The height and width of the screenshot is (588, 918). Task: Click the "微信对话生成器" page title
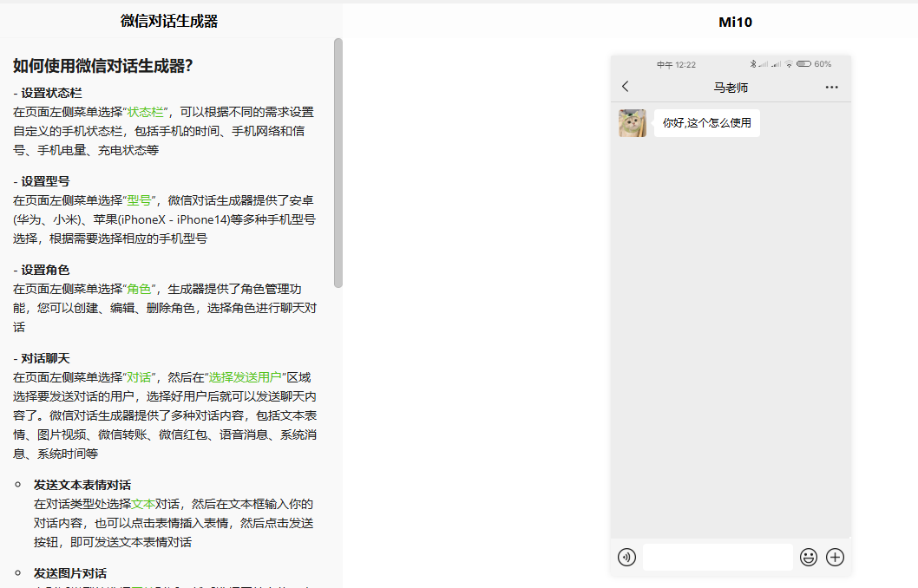(169, 21)
